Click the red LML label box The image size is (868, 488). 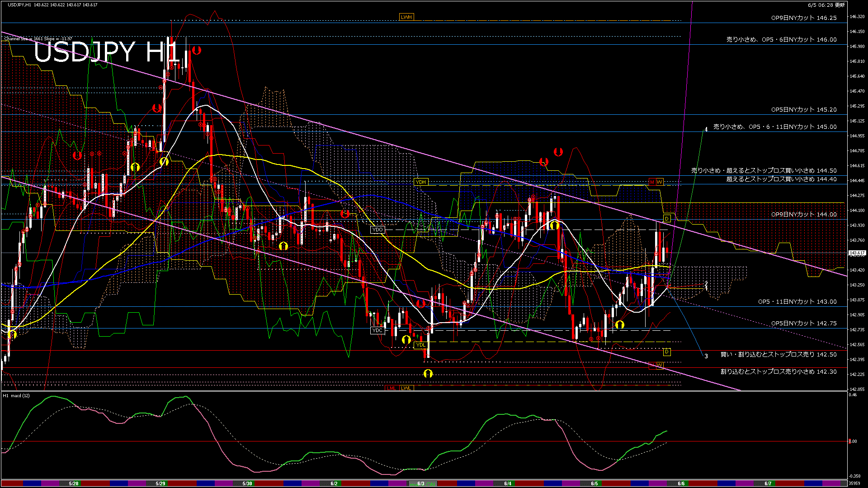(x=392, y=388)
